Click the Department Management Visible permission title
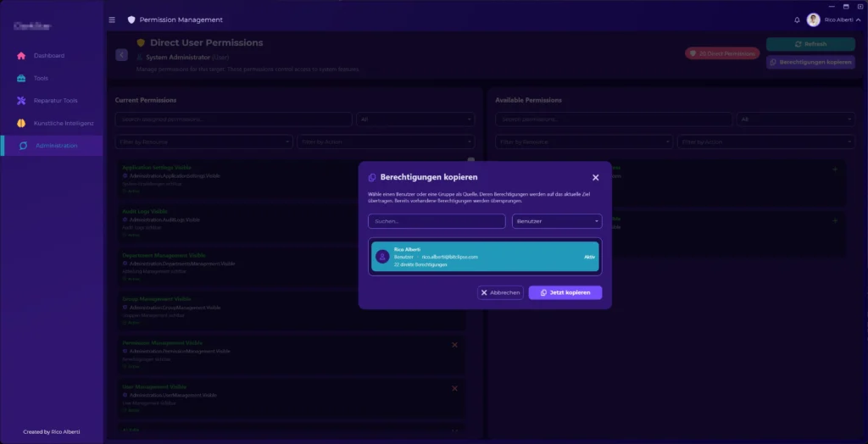 point(164,255)
